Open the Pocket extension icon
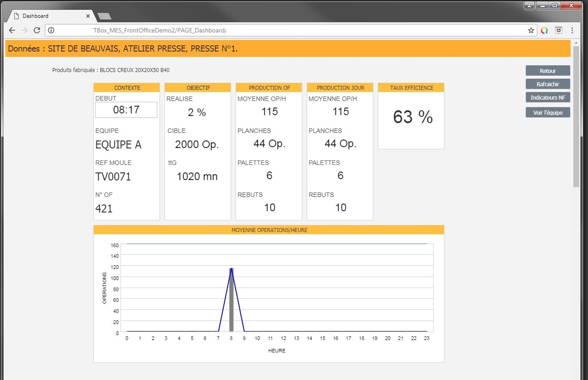This screenshot has width=588, height=380. coord(559,30)
